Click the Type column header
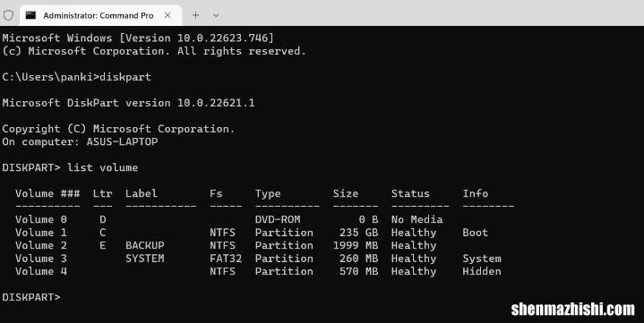The height and width of the screenshot is (323, 644). 268,194
